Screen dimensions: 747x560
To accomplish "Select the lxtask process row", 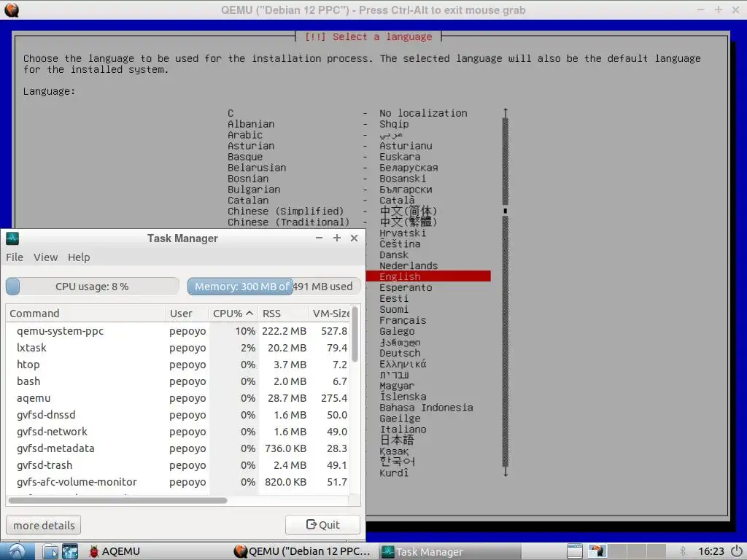I will click(x=178, y=348).
